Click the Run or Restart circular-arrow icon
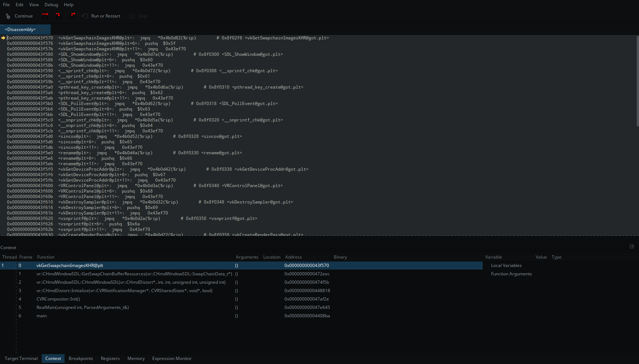 (85, 16)
